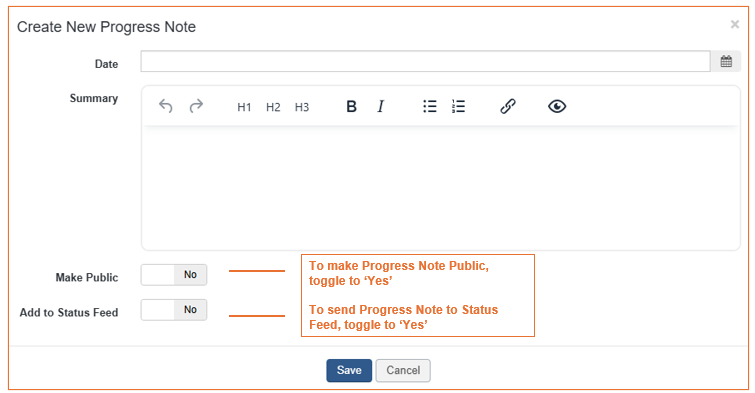
Task: Click the undo arrow in the editor toolbar
Action: pos(166,106)
